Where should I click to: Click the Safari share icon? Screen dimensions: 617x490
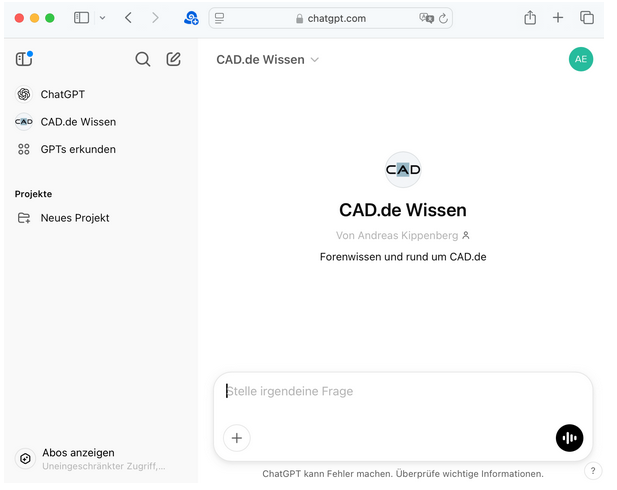click(530, 18)
